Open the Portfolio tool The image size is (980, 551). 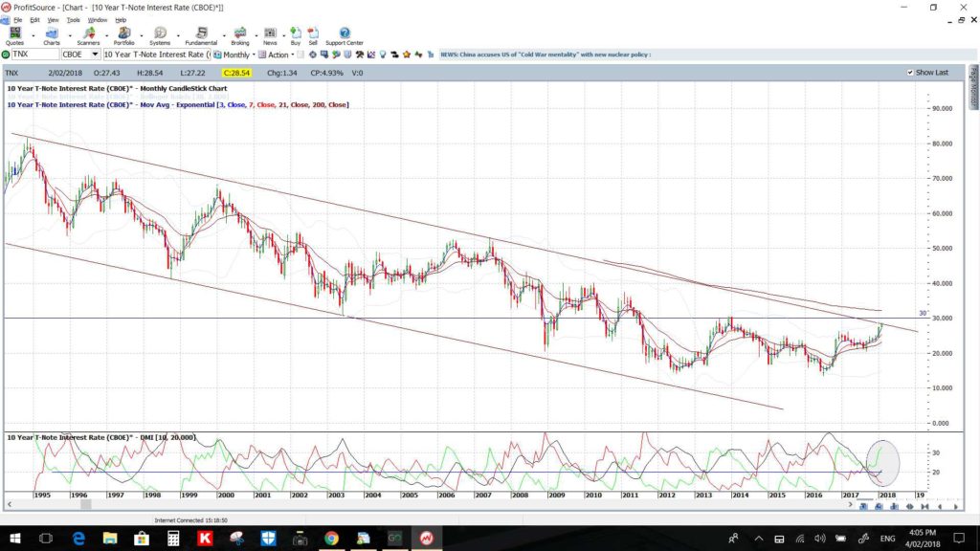[x=123, y=36]
